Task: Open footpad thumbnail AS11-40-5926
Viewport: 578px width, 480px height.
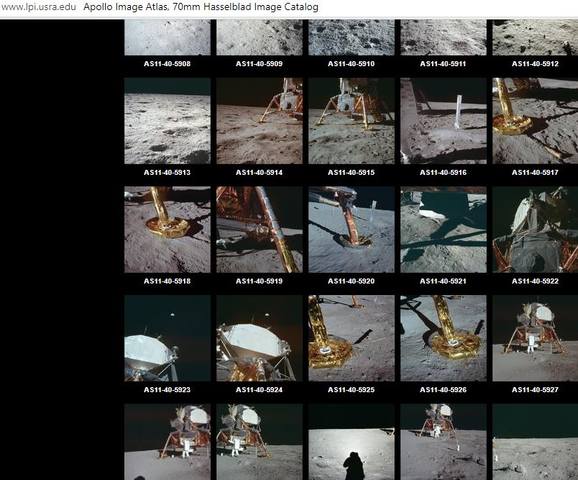Action: [443, 338]
